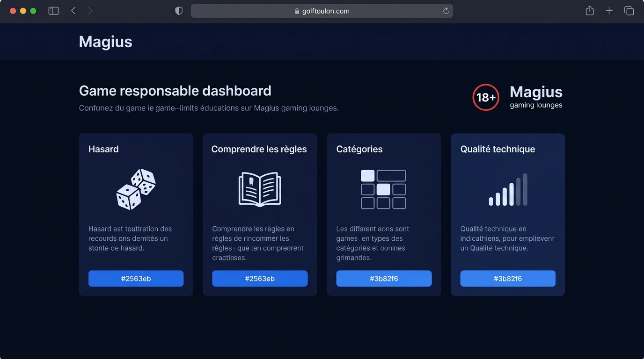The width and height of the screenshot is (644, 359).
Task: Toggle the browser sidebar icon
Action: [x=53, y=11]
